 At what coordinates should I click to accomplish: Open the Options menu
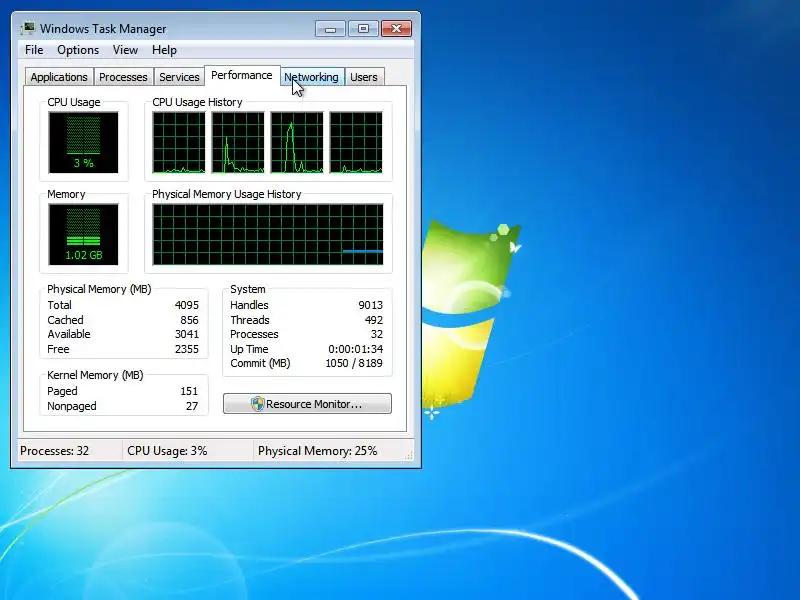pyautogui.click(x=78, y=50)
